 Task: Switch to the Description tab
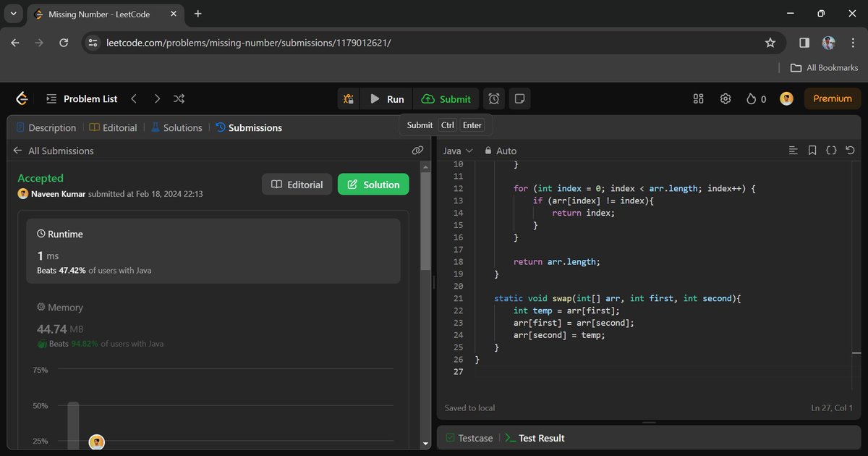click(x=46, y=127)
